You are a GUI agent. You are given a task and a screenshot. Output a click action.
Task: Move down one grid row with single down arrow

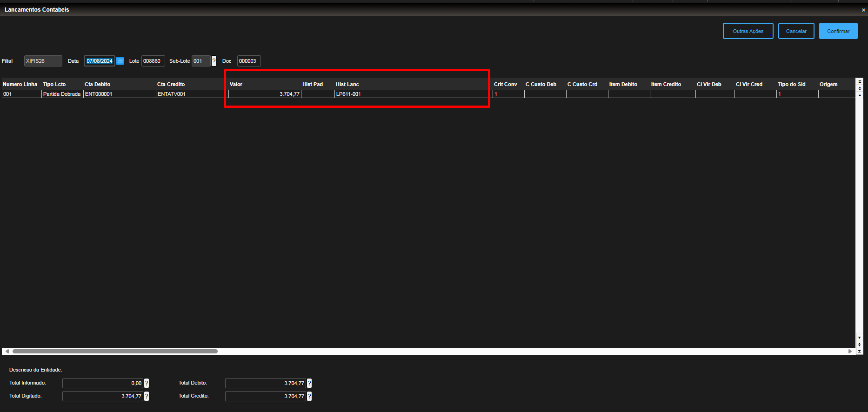860,338
